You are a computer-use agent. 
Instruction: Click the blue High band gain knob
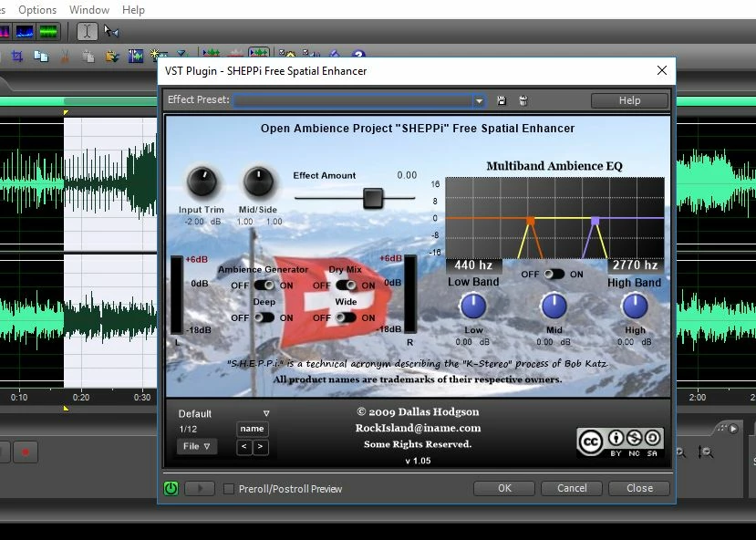(x=635, y=306)
